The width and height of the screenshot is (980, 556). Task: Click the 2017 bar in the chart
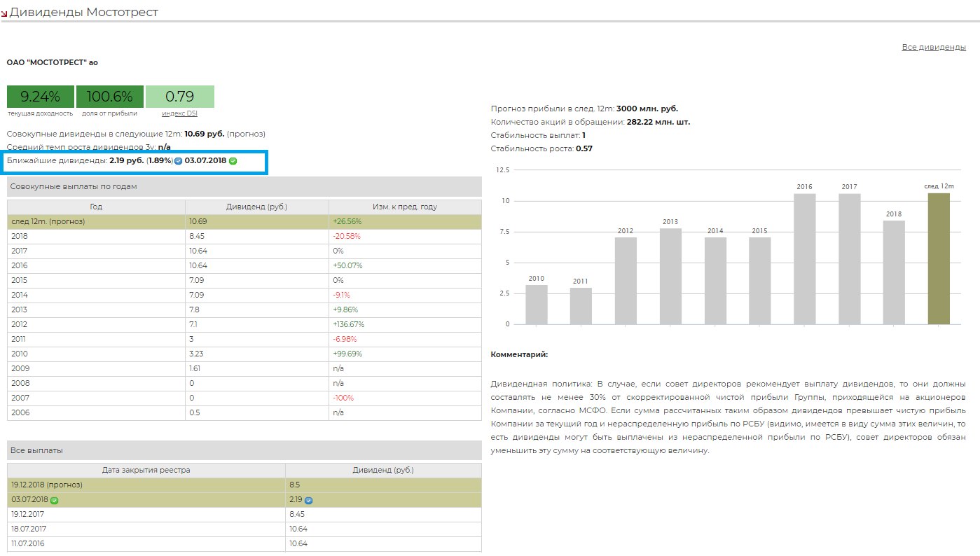point(850,259)
